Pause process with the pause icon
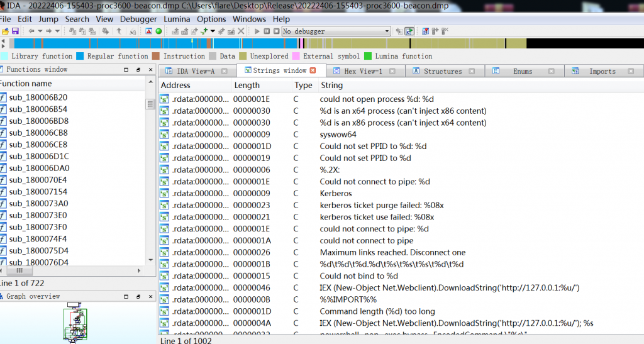This screenshot has width=644, height=344. pos(267,31)
